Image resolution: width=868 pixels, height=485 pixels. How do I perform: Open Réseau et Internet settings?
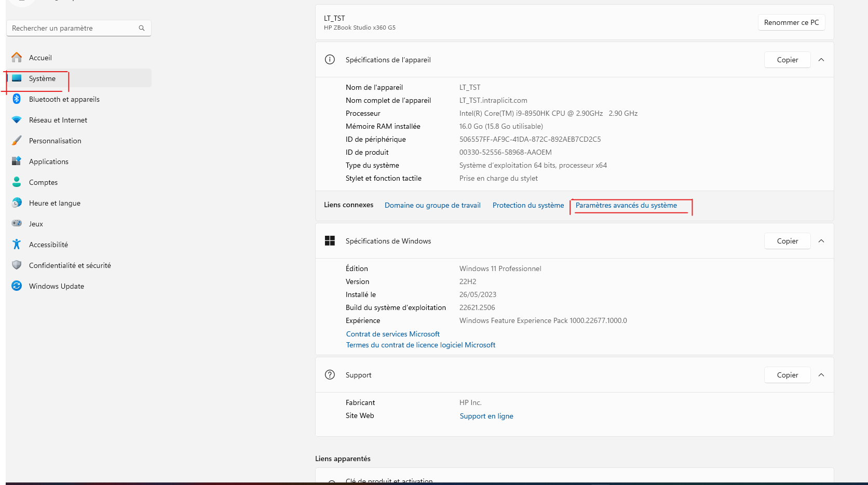[x=17, y=119]
